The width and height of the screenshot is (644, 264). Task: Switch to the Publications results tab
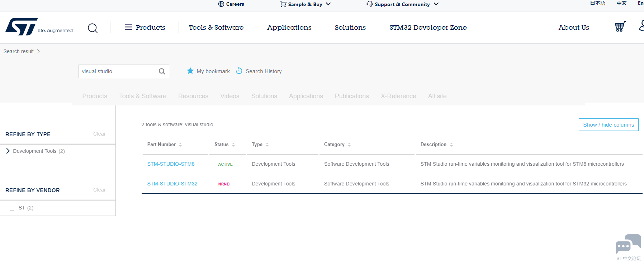coord(352,96)
